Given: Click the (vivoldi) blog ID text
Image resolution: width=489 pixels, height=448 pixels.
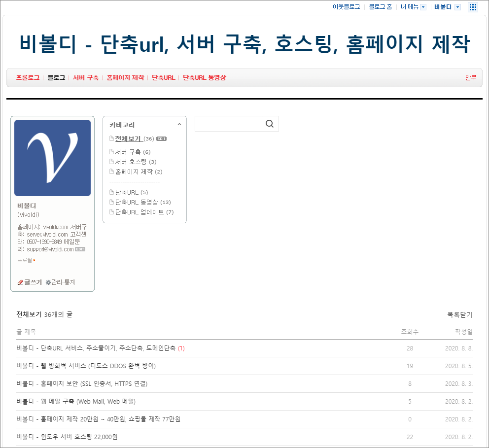Looking at the screenshot, I should coord(29,214).
